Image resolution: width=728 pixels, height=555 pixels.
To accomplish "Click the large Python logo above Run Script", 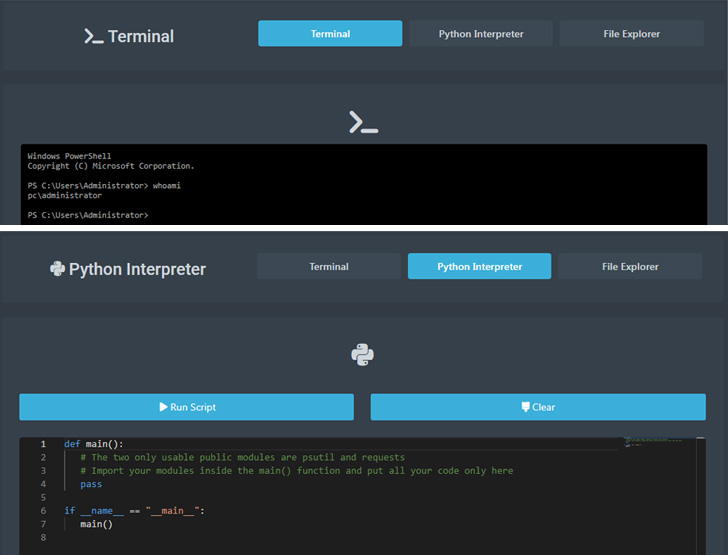I will tap(363, 355).
